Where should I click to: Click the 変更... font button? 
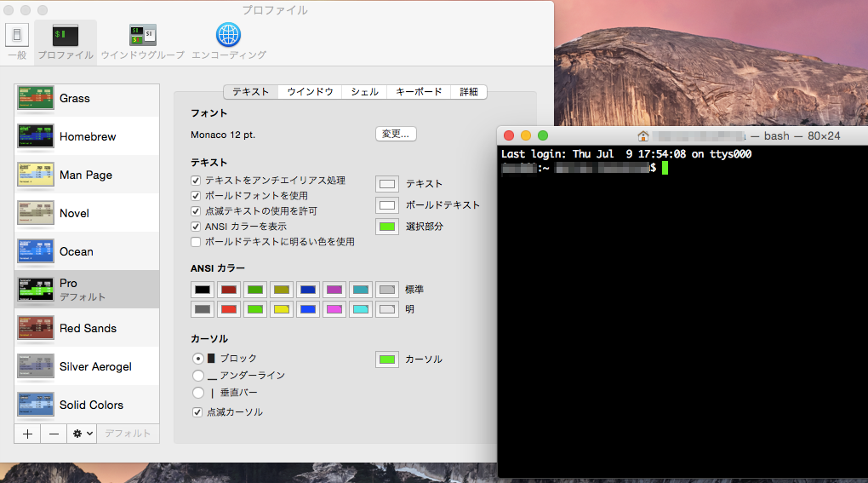click(396, 134)
